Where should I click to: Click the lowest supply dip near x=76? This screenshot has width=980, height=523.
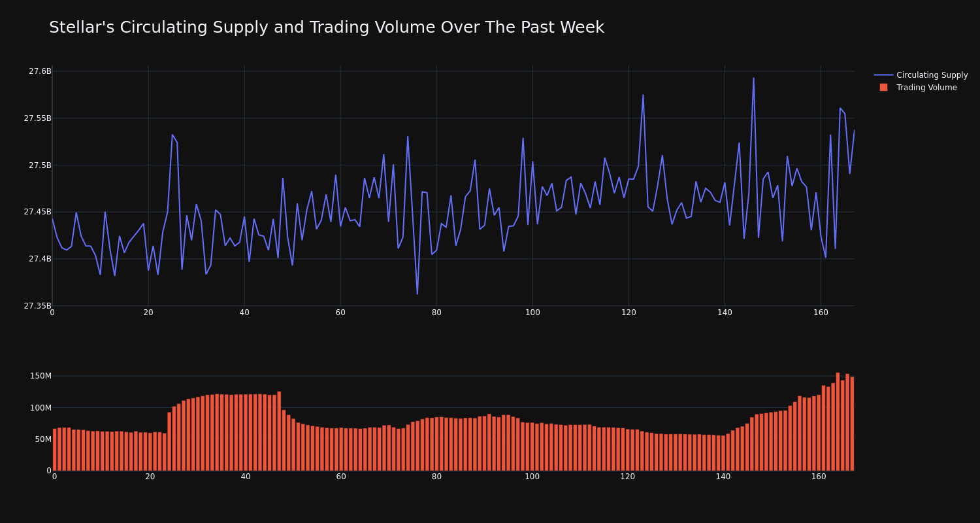417,294
